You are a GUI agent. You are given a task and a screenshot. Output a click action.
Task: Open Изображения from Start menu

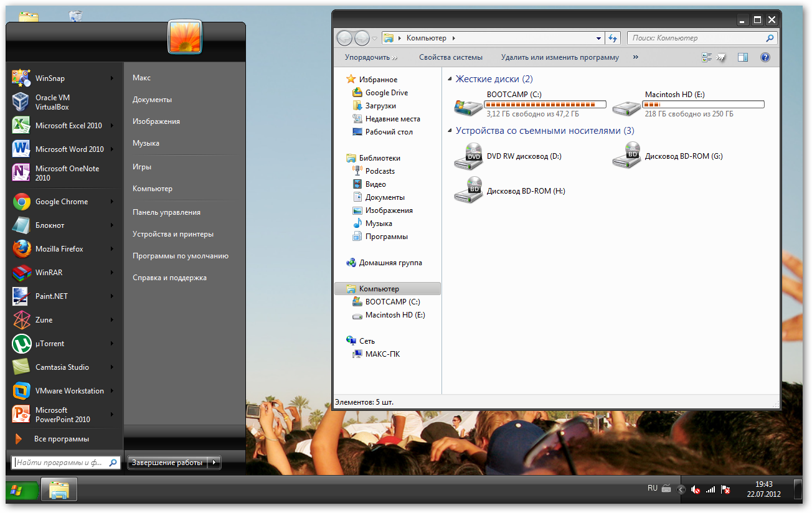tap(156, 121)
